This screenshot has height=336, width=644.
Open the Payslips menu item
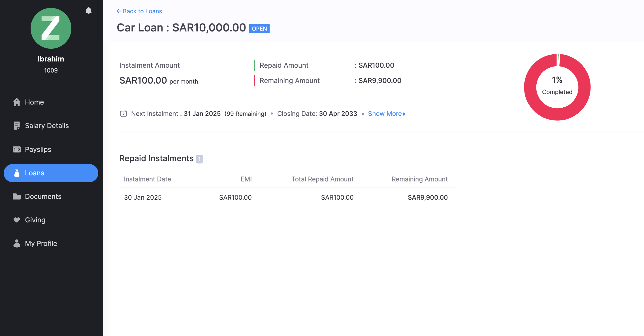[38, 149]
